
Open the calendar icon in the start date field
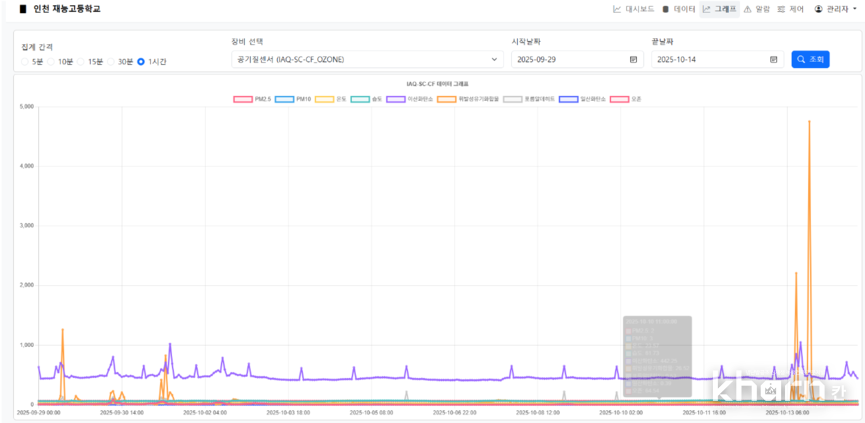633,60
